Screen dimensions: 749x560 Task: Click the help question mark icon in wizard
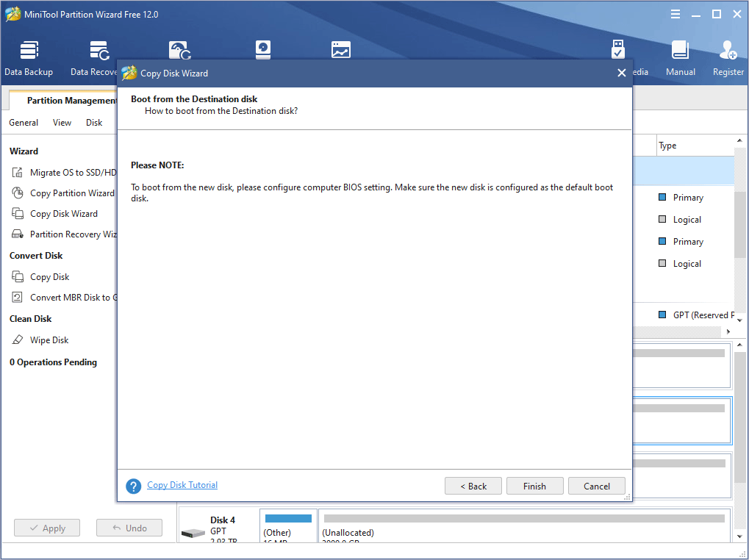click(133, 486)
